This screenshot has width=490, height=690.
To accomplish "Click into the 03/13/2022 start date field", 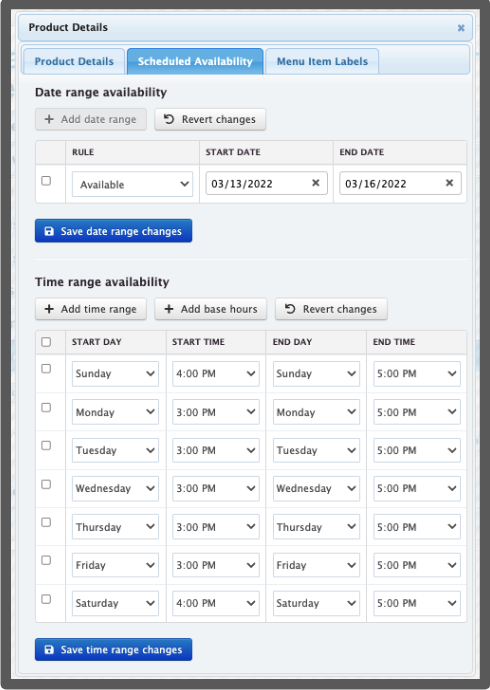I will tap(260, 184).
